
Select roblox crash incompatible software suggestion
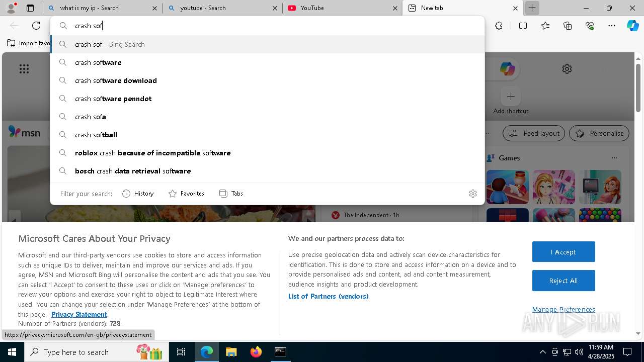268,153
